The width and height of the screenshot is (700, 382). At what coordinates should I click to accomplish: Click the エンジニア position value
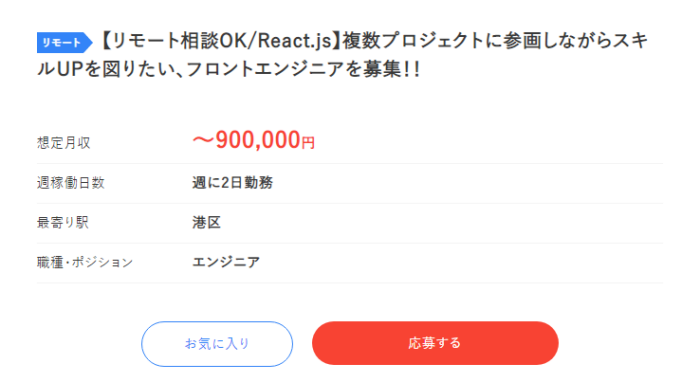pos(225,262)
